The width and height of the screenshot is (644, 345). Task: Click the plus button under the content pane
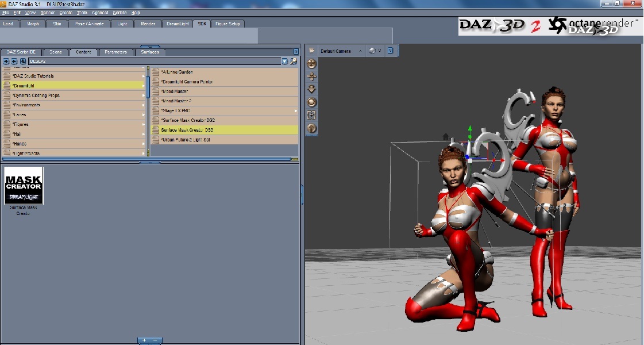coord(144,340)
